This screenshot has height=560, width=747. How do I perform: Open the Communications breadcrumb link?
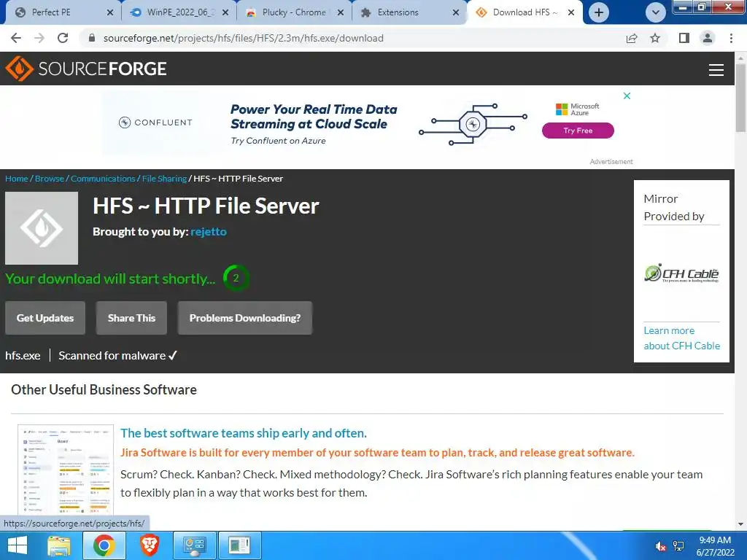(103, 179)
